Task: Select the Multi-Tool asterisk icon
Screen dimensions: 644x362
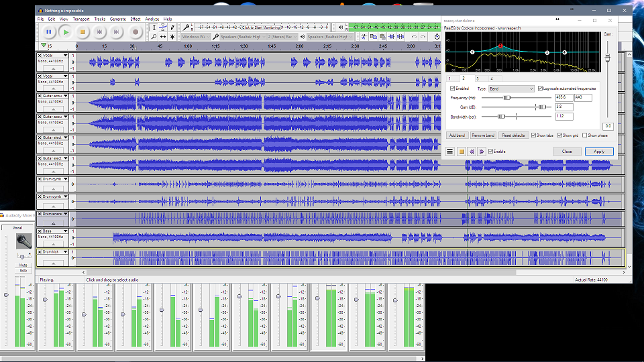Action: pos(172,36)
